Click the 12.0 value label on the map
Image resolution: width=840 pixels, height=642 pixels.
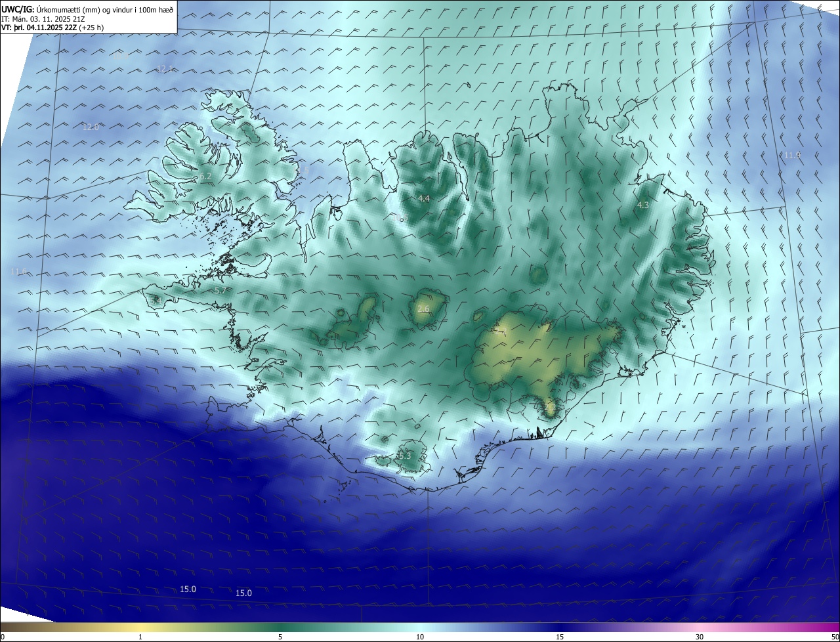[91, 127]
